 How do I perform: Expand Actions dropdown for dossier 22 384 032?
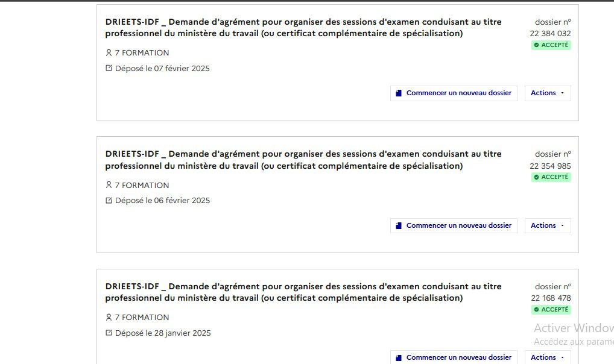click(547, 93)
